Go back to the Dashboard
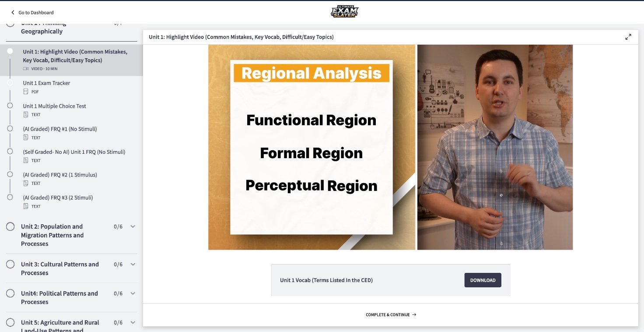The width and height of the screenshot is (644, 332). pyautogui.click(x=32, y=13)
